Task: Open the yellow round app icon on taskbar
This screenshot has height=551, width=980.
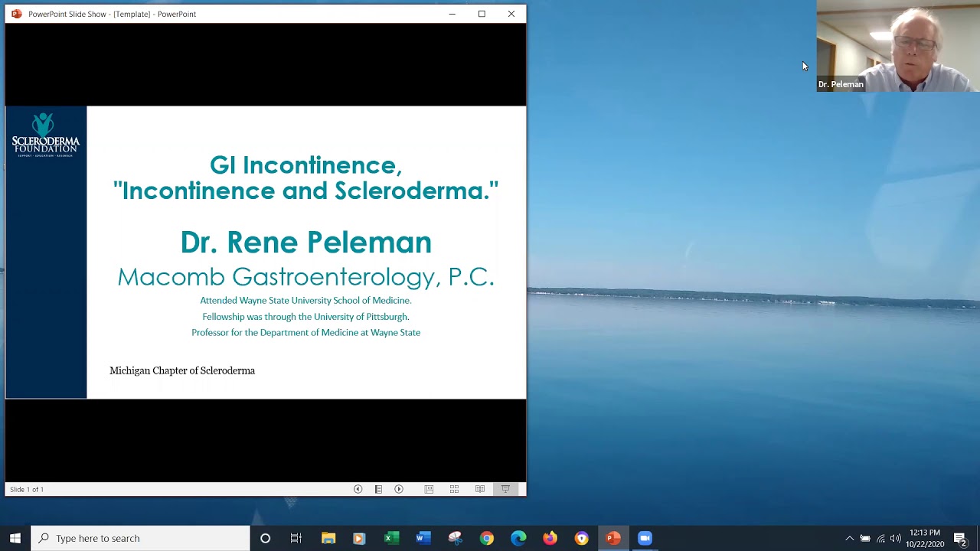Action: point(582,538)
